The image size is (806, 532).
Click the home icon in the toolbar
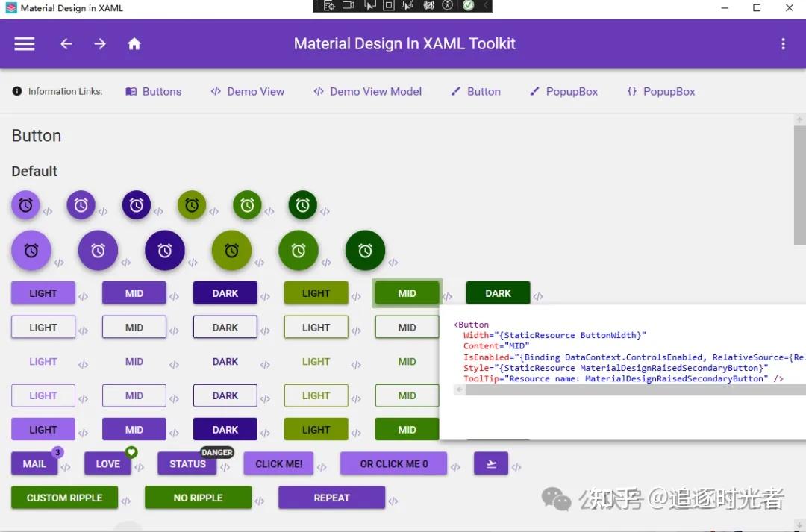[134, 44]
